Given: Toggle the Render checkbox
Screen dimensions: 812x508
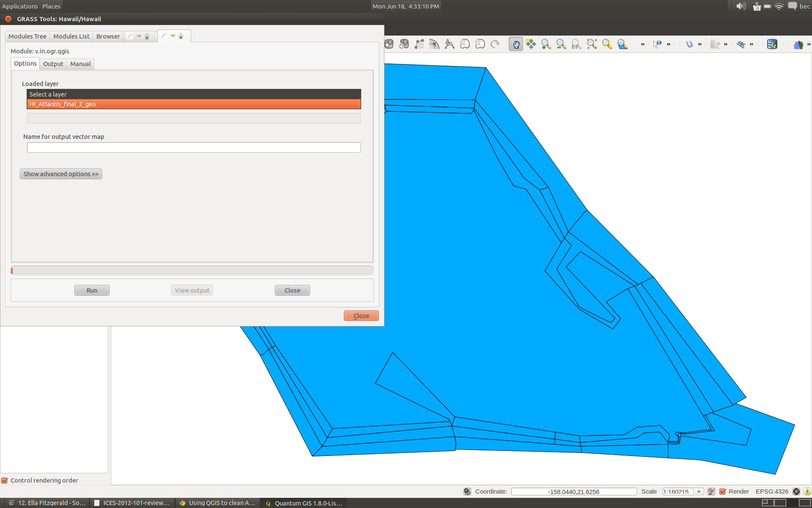Looking at the screenshot, I should point(723,491).
